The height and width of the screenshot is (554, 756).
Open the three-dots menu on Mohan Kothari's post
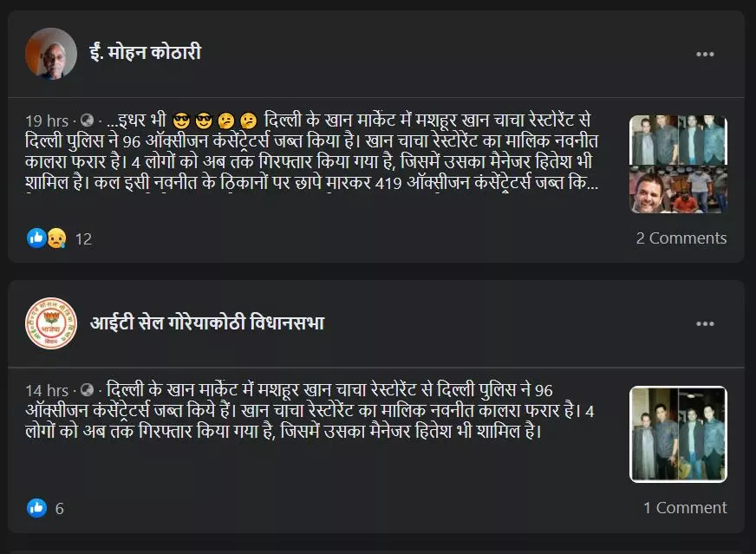pos(704,54)
